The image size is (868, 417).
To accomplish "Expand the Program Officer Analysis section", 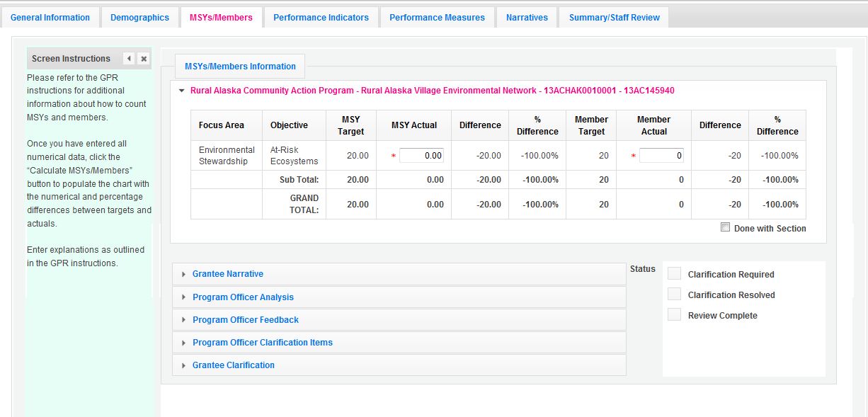I will click(x=243, y=297).
